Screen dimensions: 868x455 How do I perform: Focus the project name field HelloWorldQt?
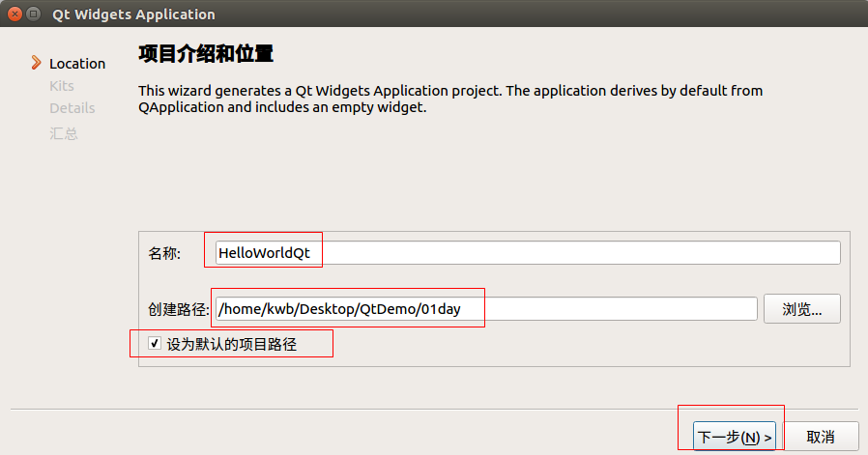(x=528, y=253)
